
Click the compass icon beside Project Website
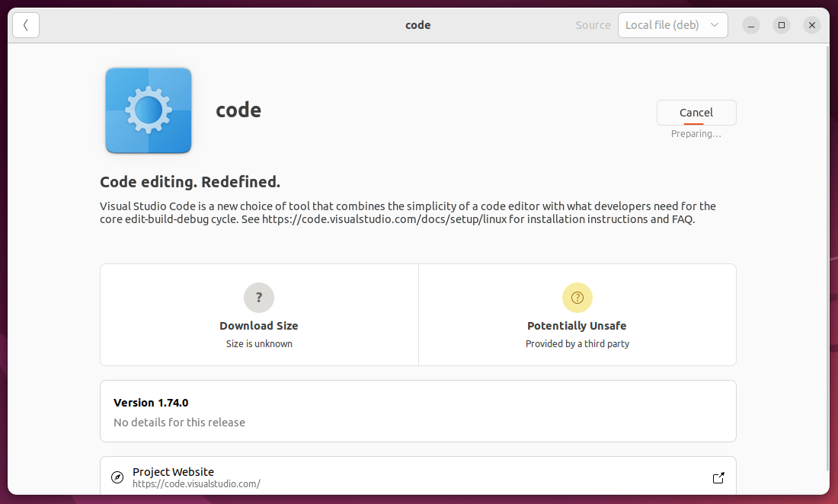click(117, 477)
